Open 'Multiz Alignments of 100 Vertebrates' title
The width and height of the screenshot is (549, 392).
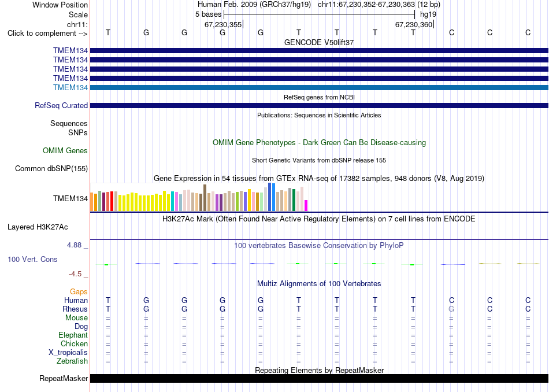click(x=319, y=284)
